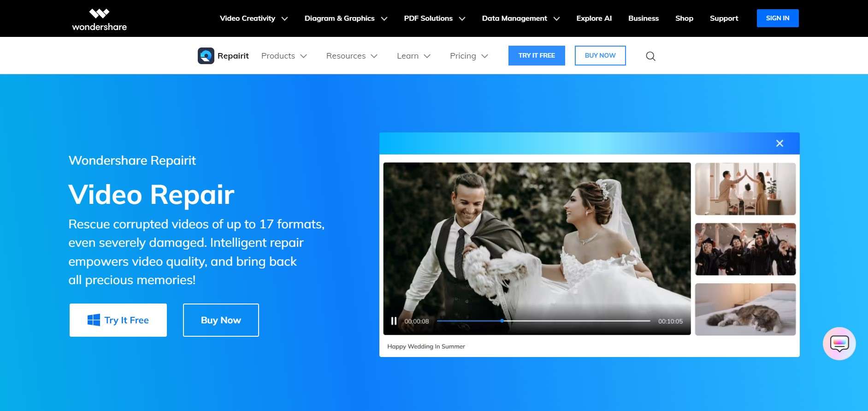
Task: Select the family high-five video thumbnail
Action: (745, 189)
